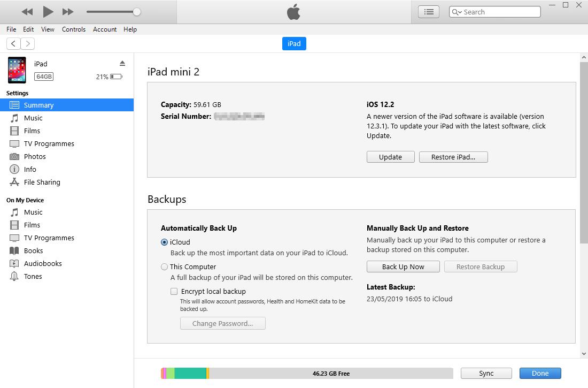Click the blurred Serial Number value

coord(239,117)
